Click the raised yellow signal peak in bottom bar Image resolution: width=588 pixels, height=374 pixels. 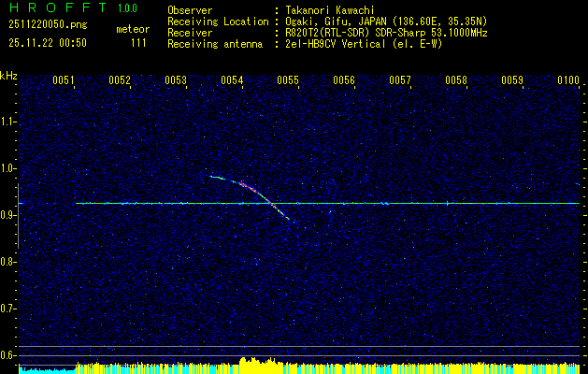click(261, 365)
